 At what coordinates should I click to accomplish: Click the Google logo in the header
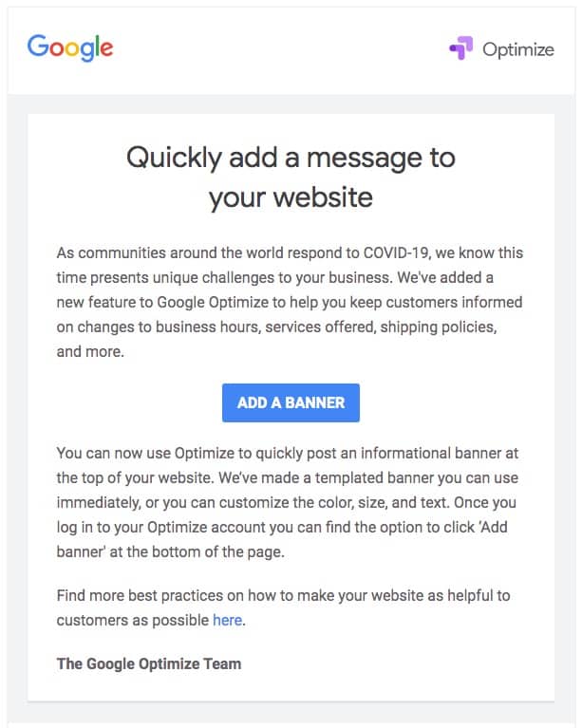(70, 47)
